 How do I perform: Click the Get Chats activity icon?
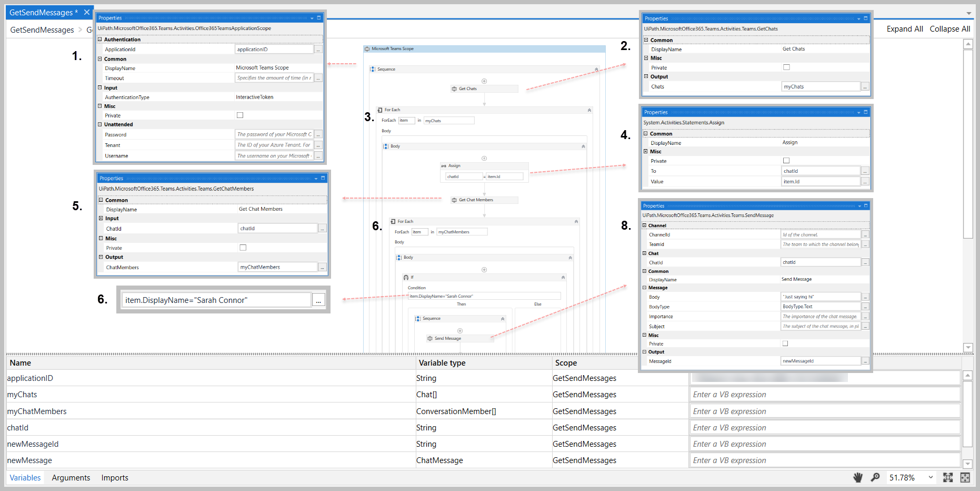pyautogui.click(x=454, y=89)
